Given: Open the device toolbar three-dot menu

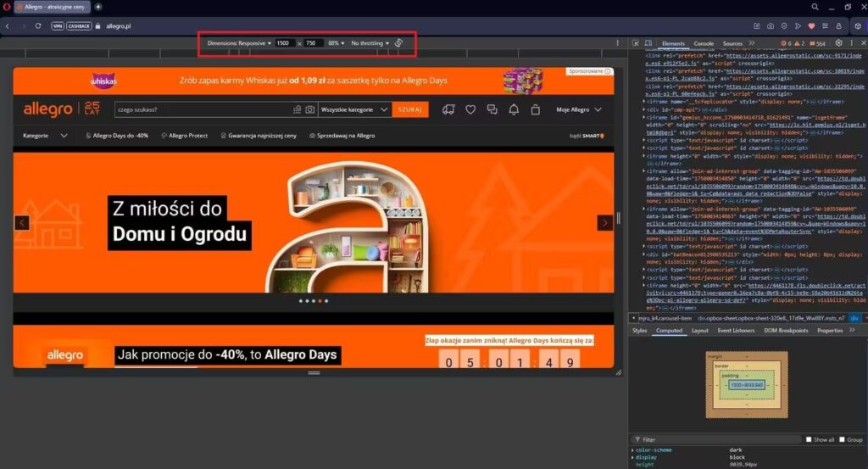Looking at the screenshot, I should click(618, 42).
